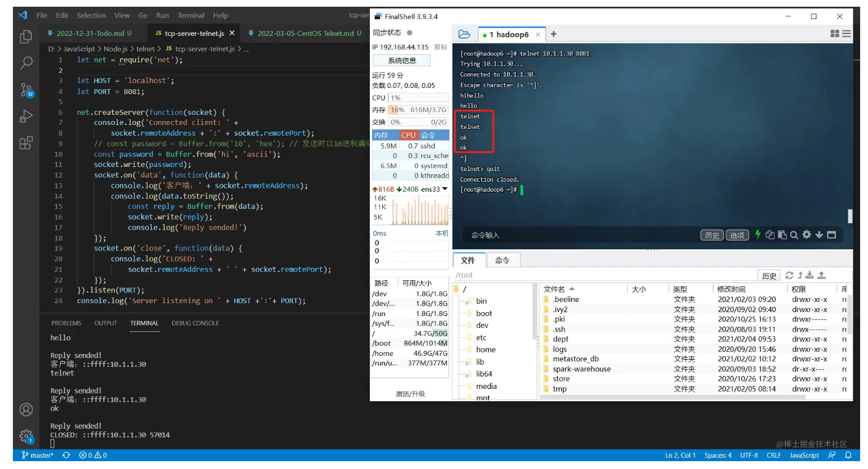Switch FinalShell to grid layout view
Screen dimensions: 868x469
click(834, 34)
